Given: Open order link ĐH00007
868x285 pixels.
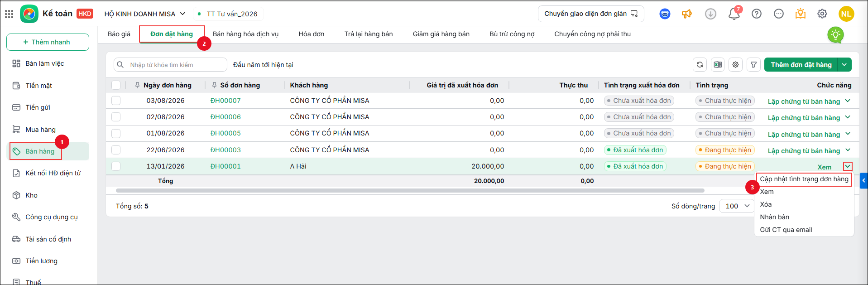Looking at the screenshot, I should 225,101.
